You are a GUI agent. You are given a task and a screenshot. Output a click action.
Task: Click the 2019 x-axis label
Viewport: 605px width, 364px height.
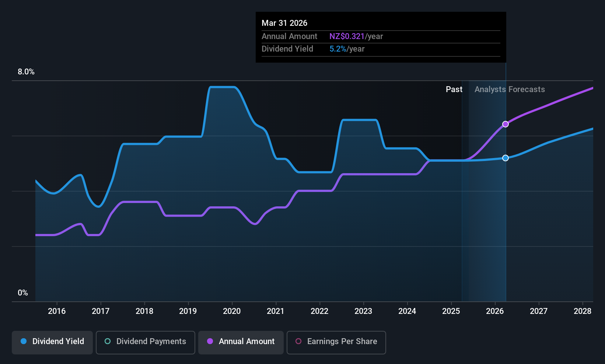coord(188,311)
